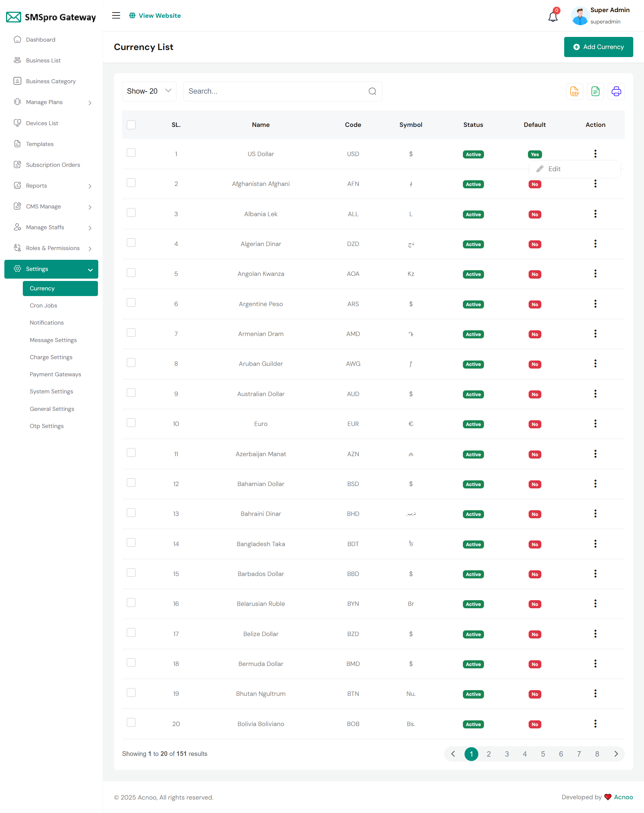The width and height of the screenshot is (644, 813).
Task: Collapse the Settings sidebar section
Action: click(51, 269)
